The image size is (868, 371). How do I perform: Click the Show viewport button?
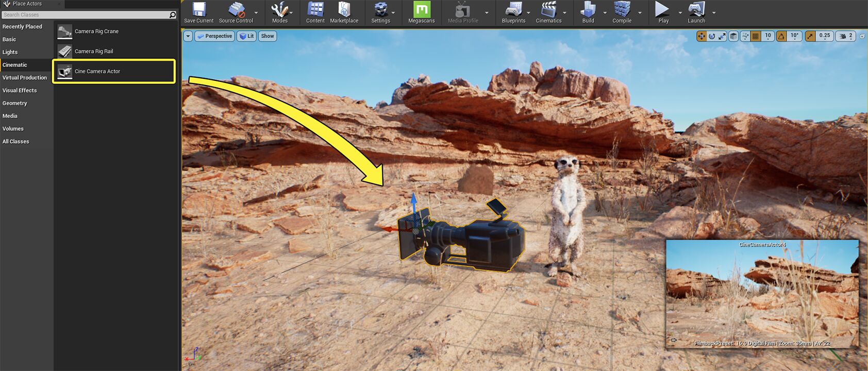[x=268, y=36]
